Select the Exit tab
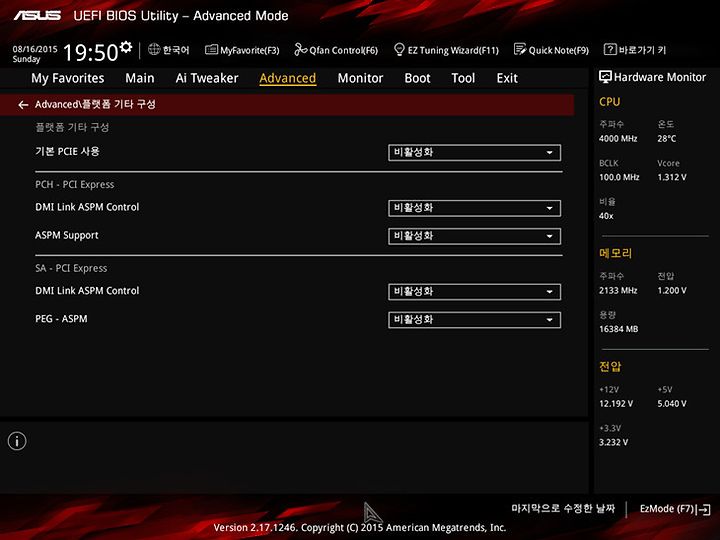 click(x=507, y=78)
